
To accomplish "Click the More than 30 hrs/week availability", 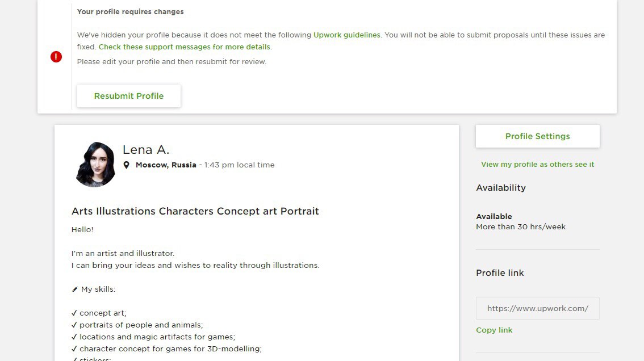I will click(x=521, y=226).
